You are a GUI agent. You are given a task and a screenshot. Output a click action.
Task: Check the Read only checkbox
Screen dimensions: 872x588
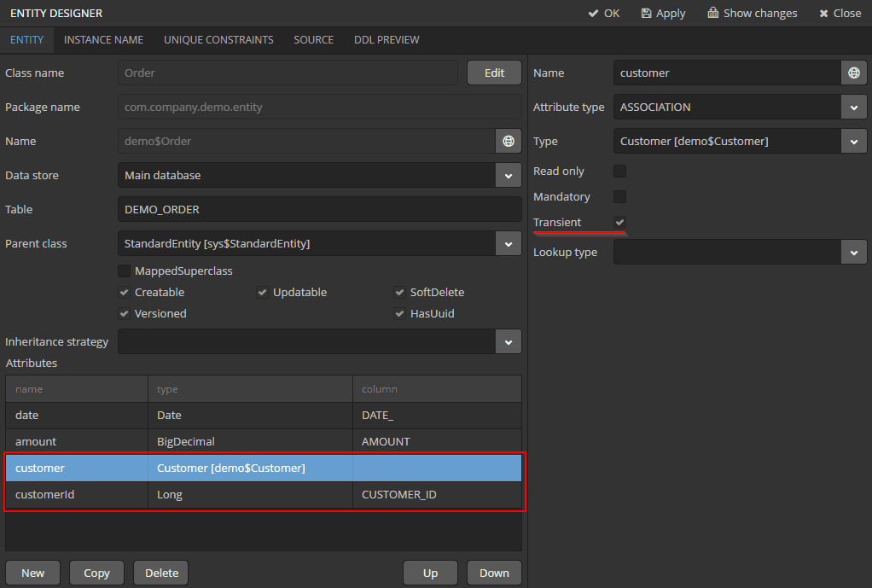(x=620, y=172)
